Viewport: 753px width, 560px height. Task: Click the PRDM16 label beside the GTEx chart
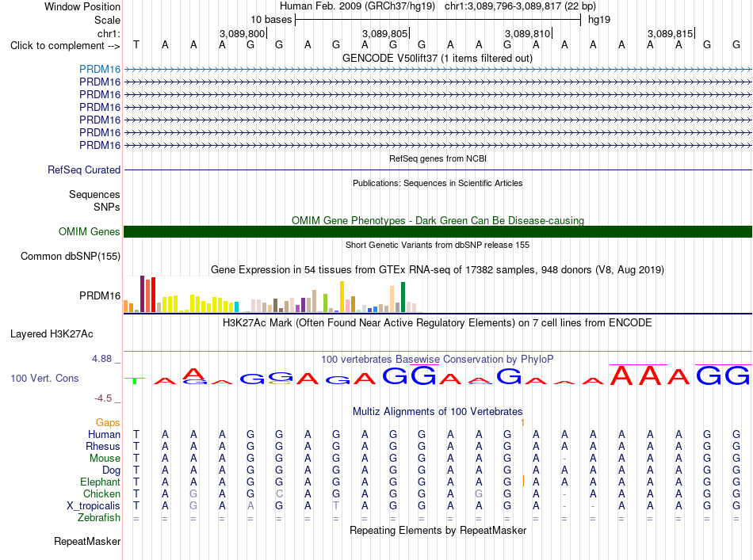pos(100,295)
